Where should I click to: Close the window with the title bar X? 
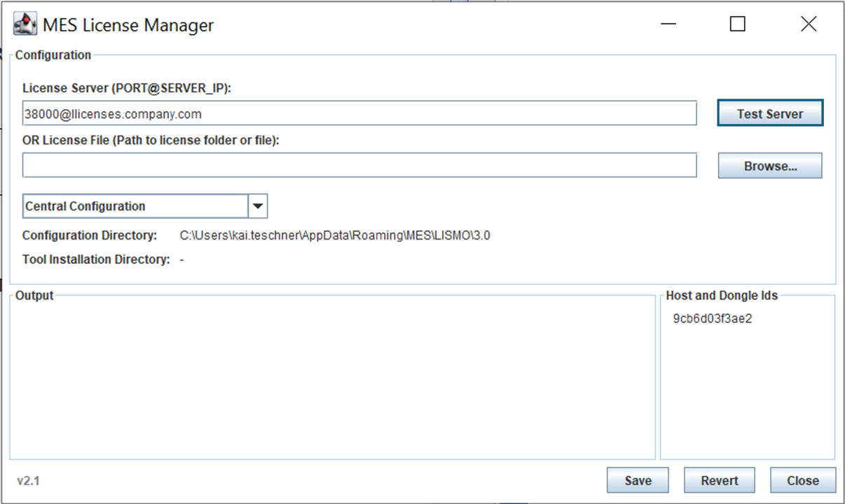808,24
